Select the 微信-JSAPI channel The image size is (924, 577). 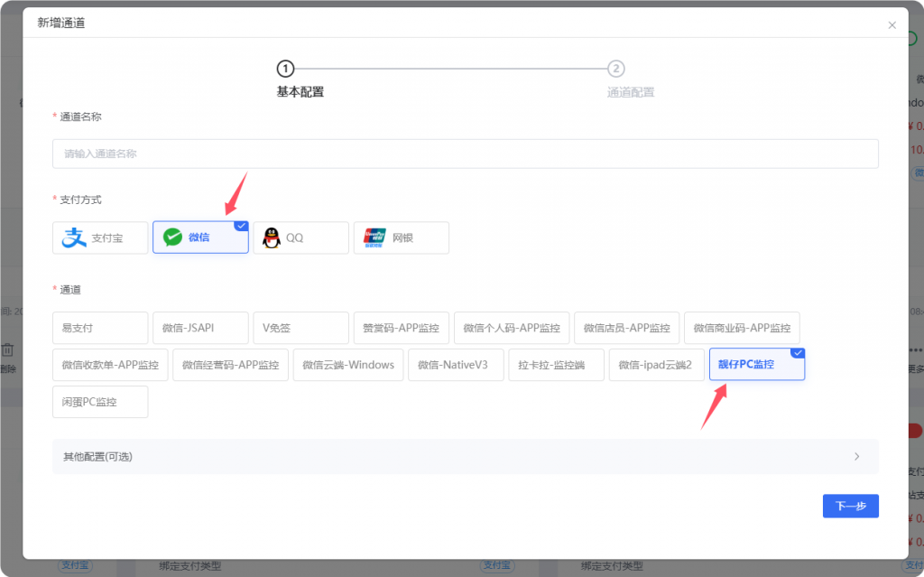tap(200, 328)
